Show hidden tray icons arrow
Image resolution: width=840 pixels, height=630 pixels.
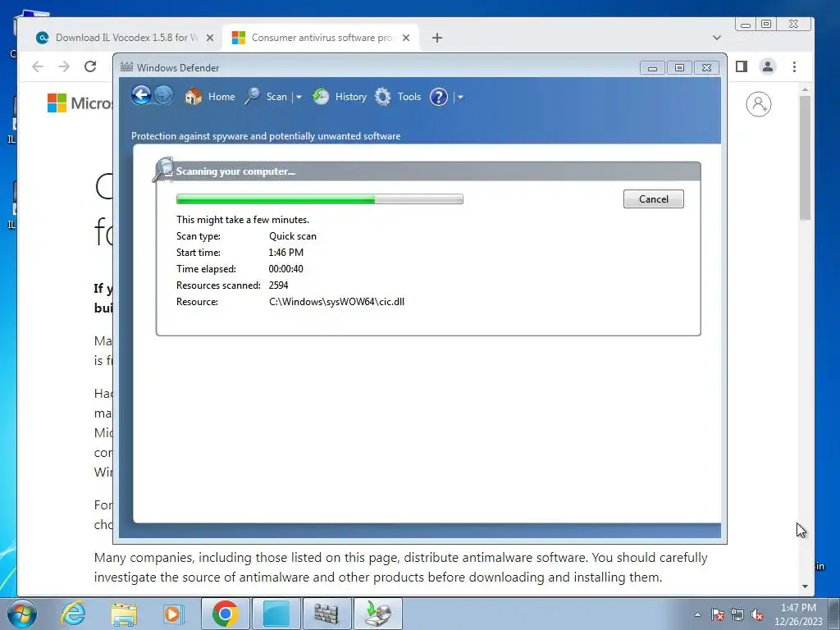pyautogui.click(x=697, y=614)
